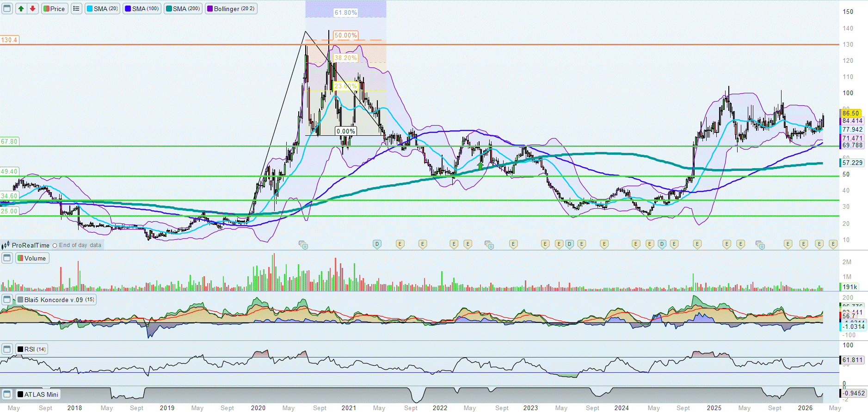The width and height of the screenshot is (868, 412).
Task: Open the last earnings E marker
Action: [x=833, y=244]
